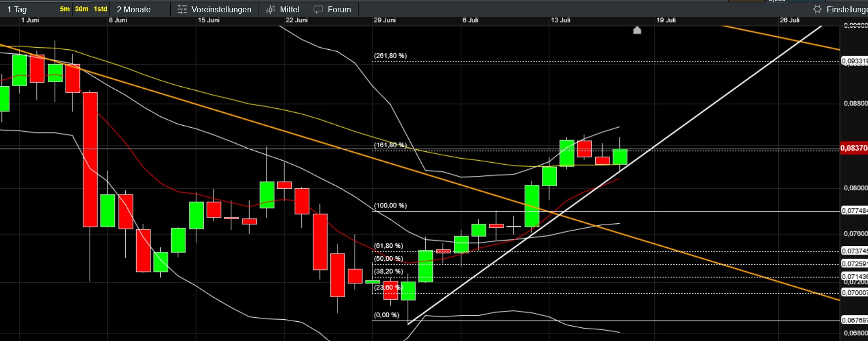The width and height of the screenshot is (868, 341).
Task: Open Voreinstellungen presets via sliders icon
Action: click(182, 9)
